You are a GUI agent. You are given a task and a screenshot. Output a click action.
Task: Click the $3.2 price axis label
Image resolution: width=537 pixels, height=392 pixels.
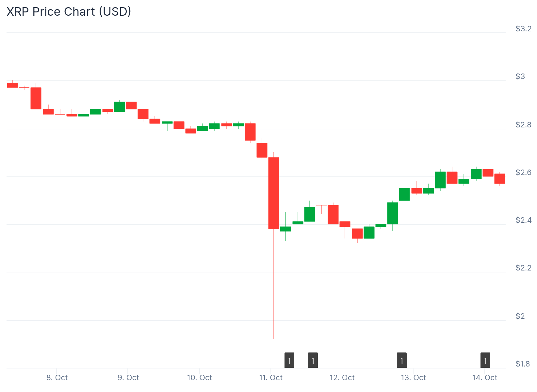pyautogui.click(x=523, y=29)
